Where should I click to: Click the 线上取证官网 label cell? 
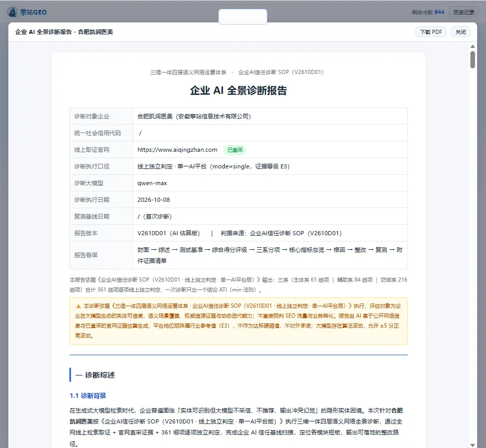point(101,150)
